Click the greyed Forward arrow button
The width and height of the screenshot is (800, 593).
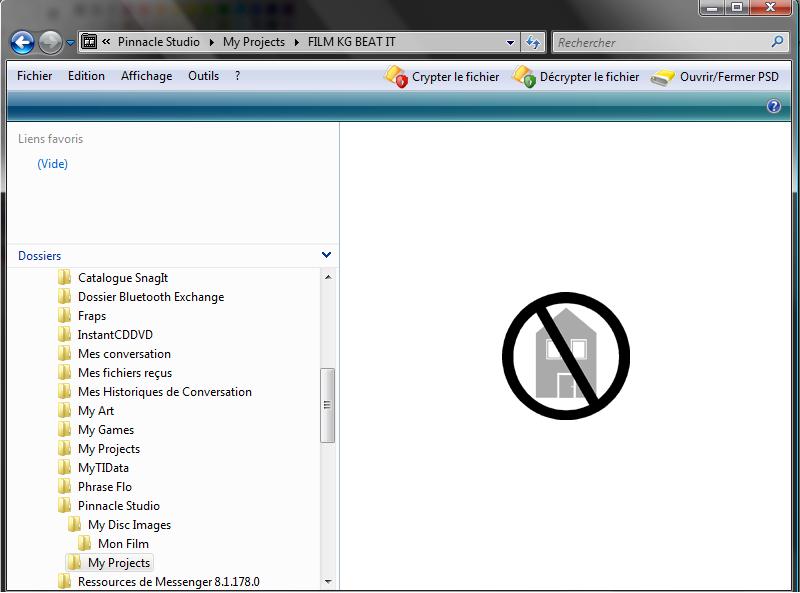click(x=50, y=42)
